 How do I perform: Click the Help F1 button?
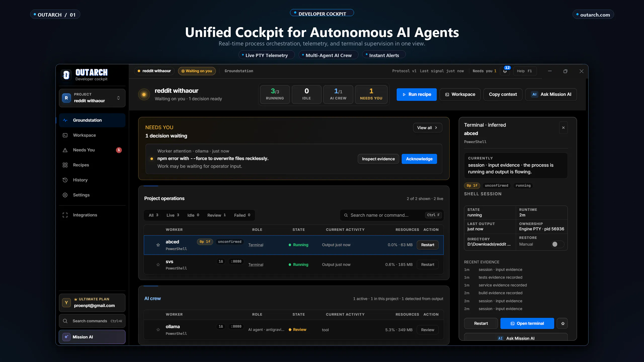point(525,71)
